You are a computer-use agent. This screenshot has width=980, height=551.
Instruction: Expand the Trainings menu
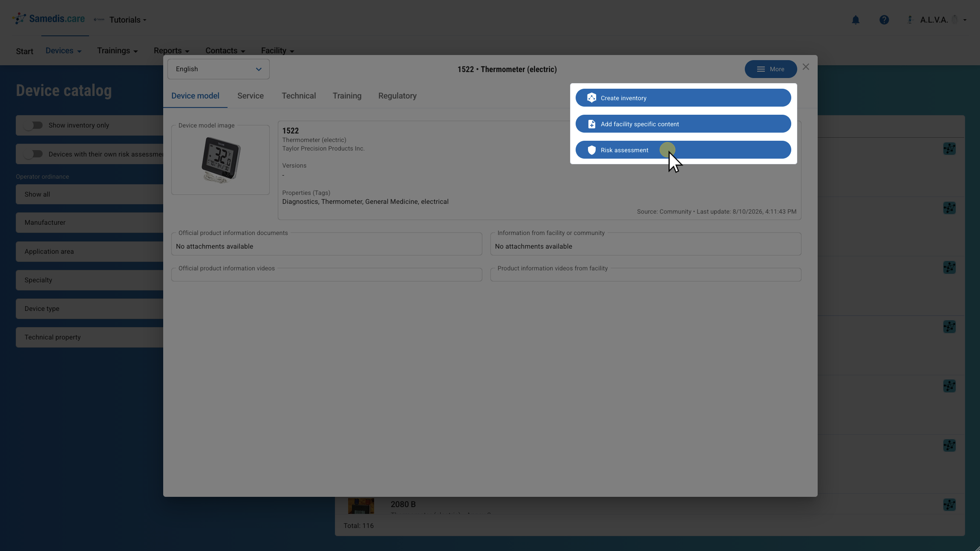click(118, 51)
